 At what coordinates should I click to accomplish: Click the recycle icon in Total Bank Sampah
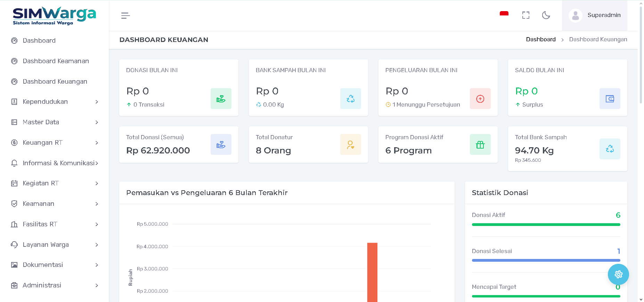pyautogui.click(x=610, y=149)
